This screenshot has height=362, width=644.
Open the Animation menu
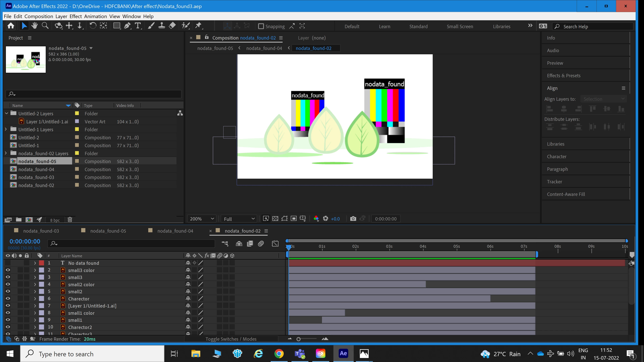coord(95,16)
